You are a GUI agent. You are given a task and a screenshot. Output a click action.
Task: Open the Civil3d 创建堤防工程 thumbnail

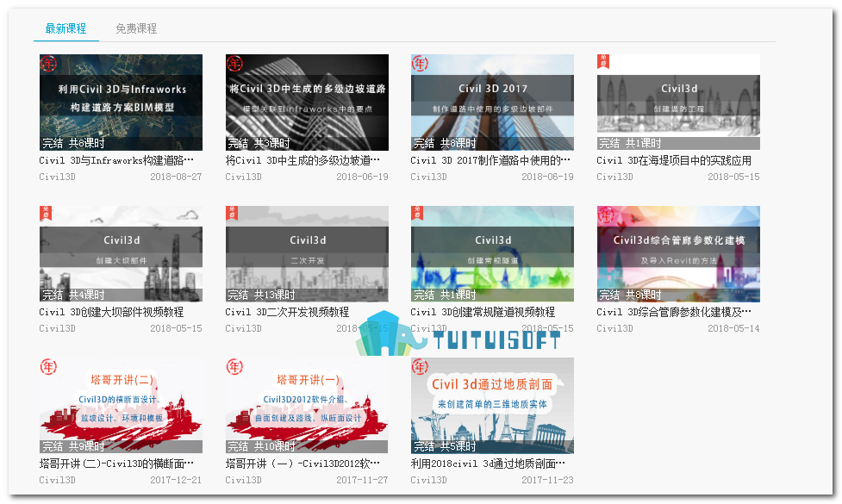point(679,103)
